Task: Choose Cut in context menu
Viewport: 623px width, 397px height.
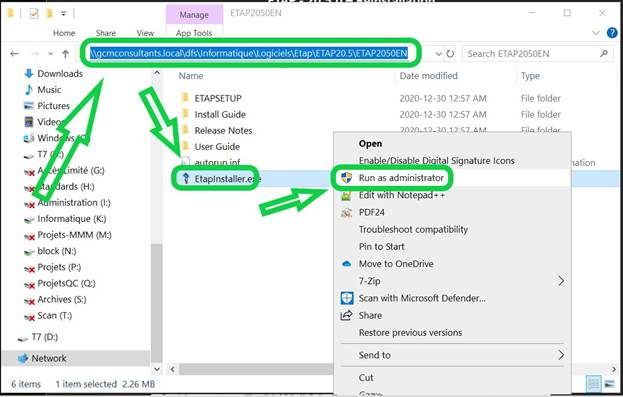Action: click(366, 378)
